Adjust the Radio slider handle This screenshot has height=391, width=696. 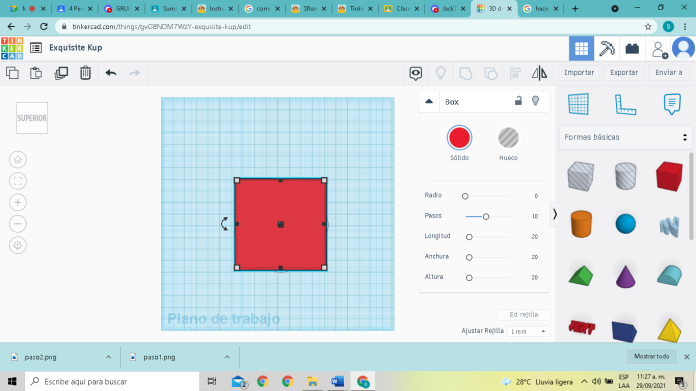pos(465,196)
